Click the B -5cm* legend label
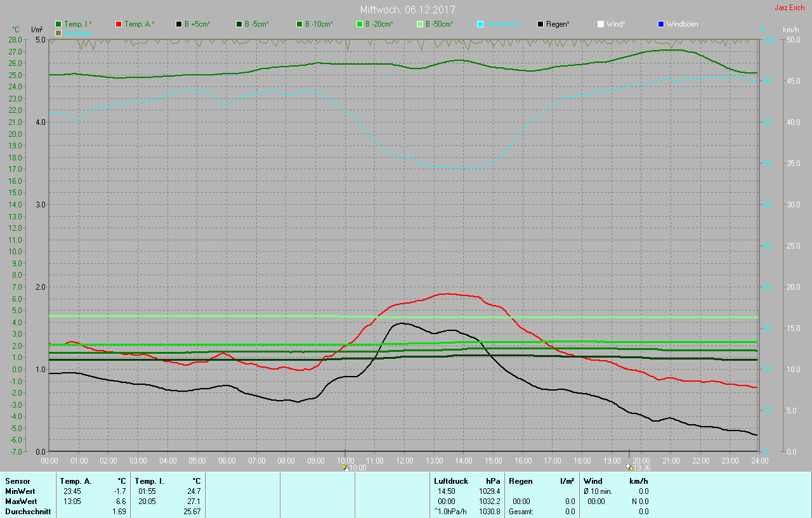812x518 pixels. click(x=257, y=24)
